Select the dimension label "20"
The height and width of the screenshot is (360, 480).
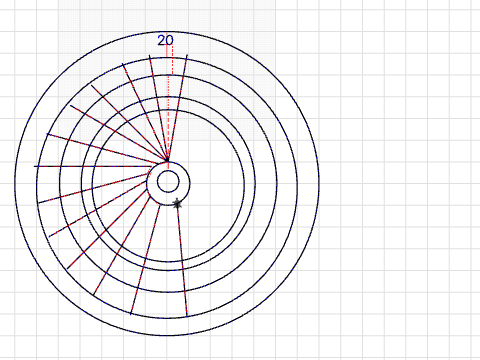point(165,40)
